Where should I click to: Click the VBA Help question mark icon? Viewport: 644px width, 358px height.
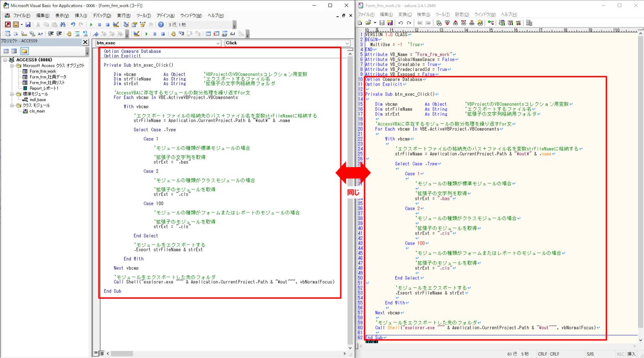(x=161, y=25)
